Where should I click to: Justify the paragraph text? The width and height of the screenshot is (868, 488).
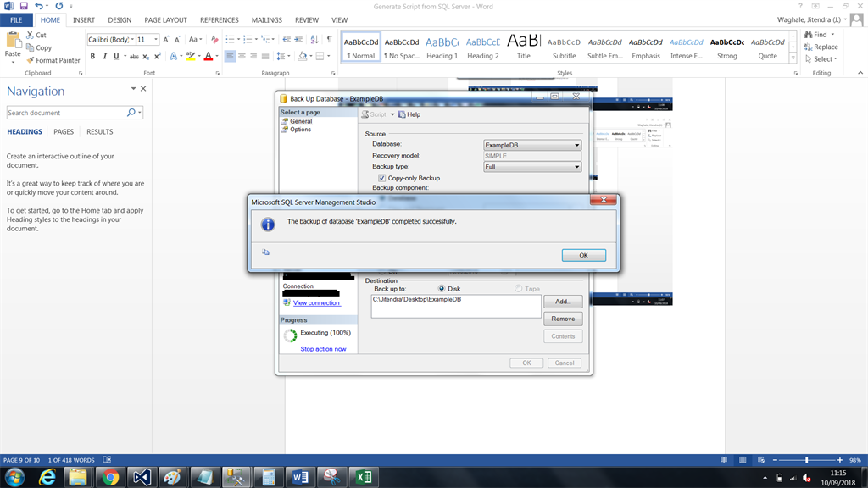[x=265, y=57]
